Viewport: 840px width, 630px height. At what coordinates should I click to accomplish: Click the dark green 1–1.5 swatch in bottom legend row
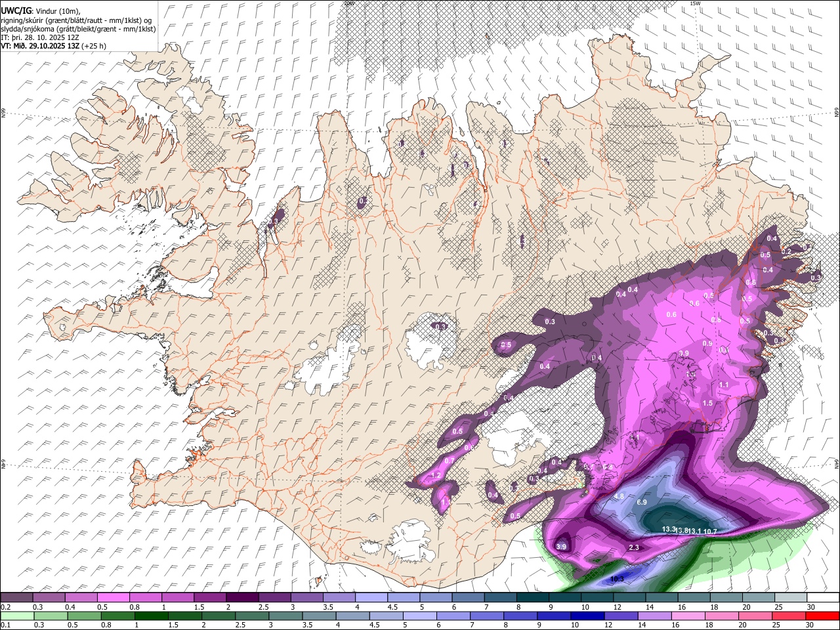151,616
